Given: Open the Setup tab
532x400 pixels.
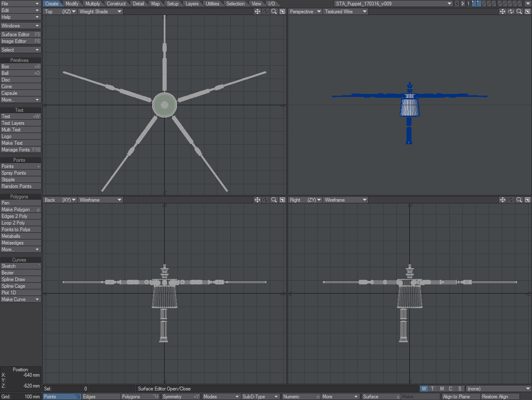Looking at the screenshot, I should 173,3.
